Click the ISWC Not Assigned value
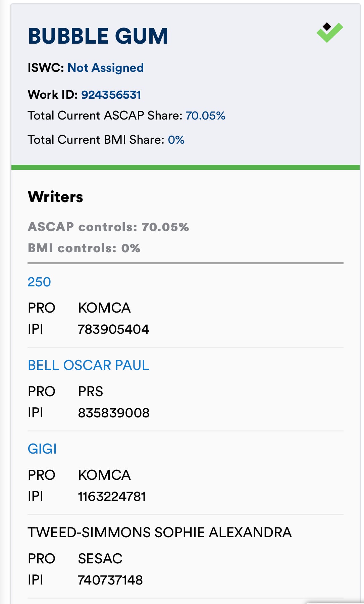The height and width of the screenshot is (604, 364). coord(106,68)
